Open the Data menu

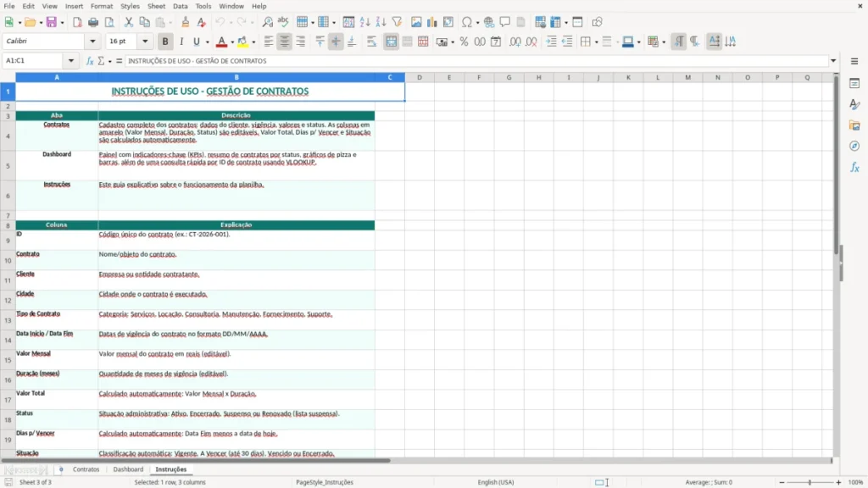click(180, 6)
